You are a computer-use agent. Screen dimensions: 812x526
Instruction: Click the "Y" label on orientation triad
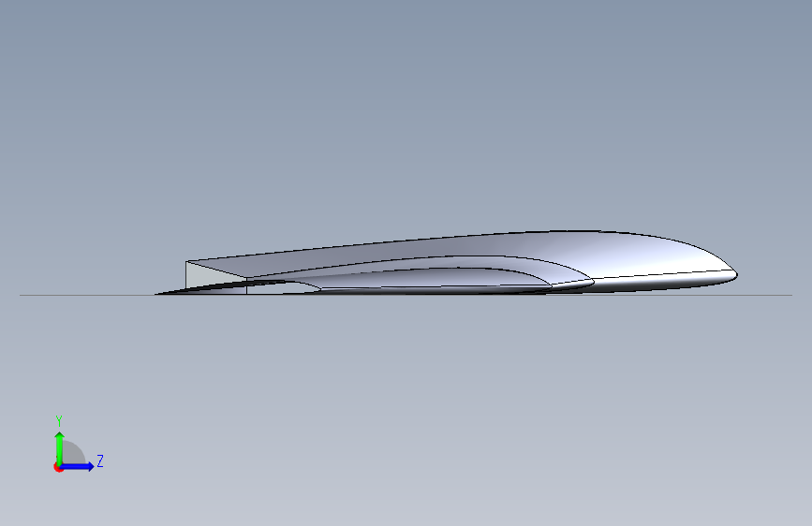pyautogui.click(x=59, y=421)
